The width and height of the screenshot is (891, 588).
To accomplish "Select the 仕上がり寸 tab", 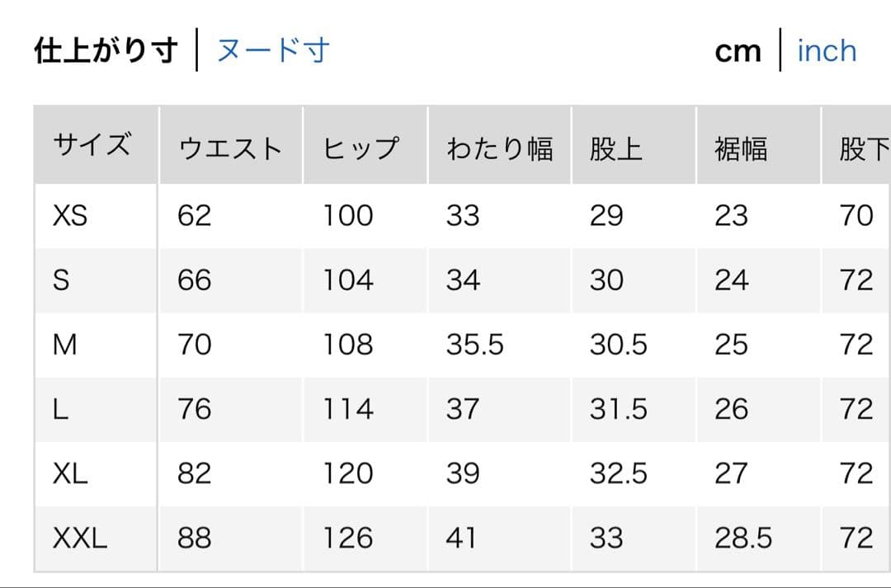I will [106, 50].
